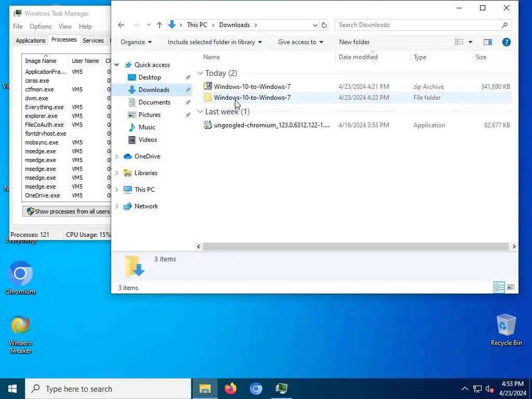Switch to Task Manager Services tab
The height and width of the screenshot is (399, 532).
click(93, 41)
